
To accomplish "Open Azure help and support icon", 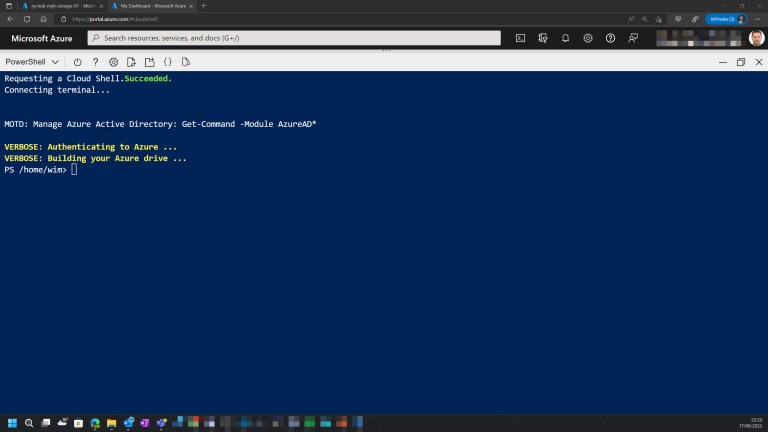I will click(x=610, y=38).
